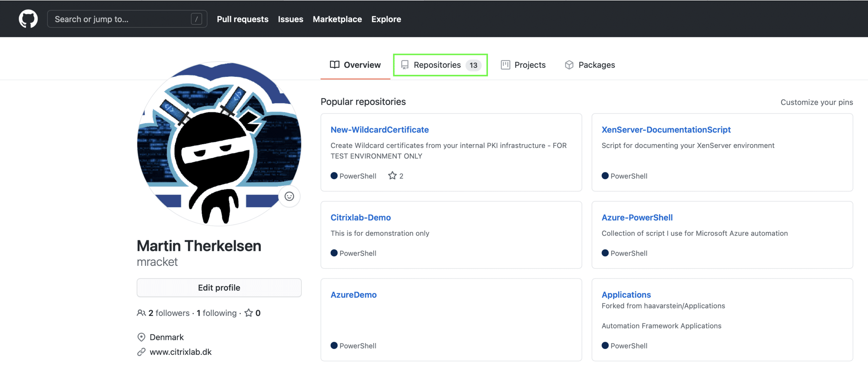
Task: Open the New-WildcardCertificate repository
Action: 380,129
